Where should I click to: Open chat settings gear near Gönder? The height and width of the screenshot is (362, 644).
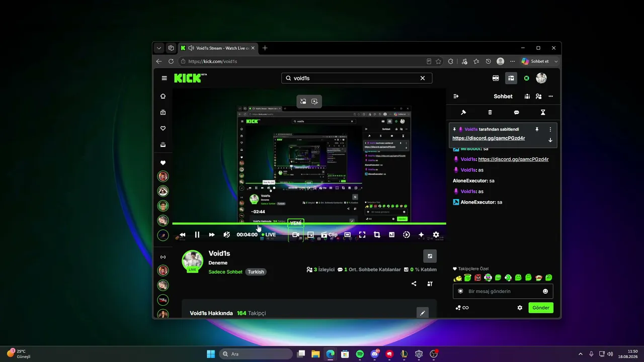520,308
